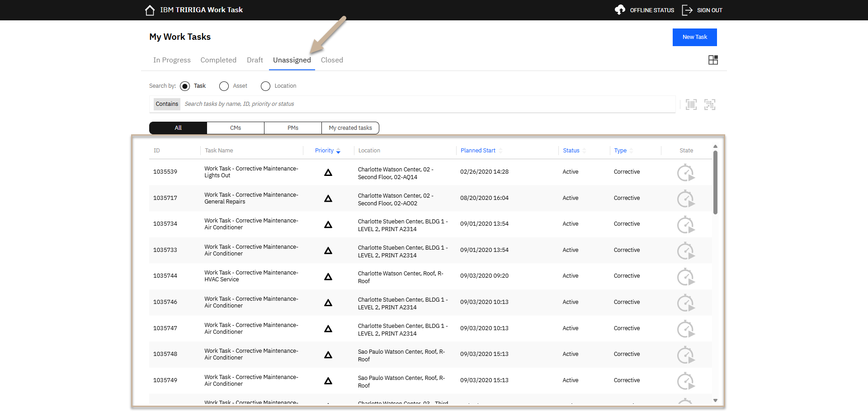Select the Location search radio button

pos(265,86)
